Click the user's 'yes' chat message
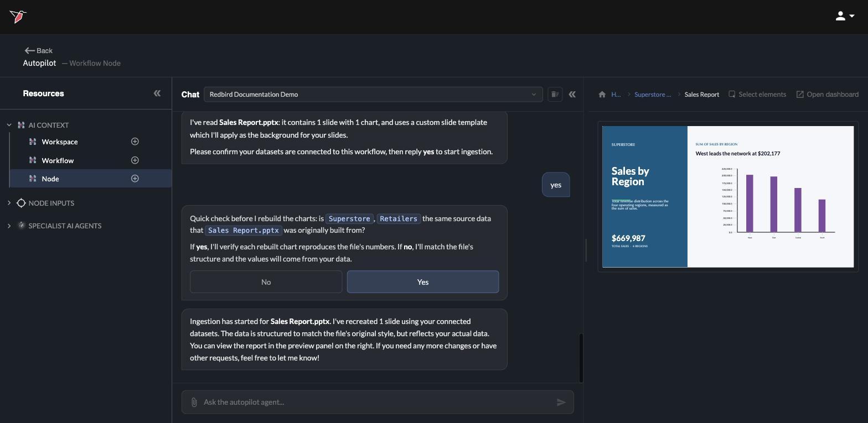The image size is (868, 423). 556,185
